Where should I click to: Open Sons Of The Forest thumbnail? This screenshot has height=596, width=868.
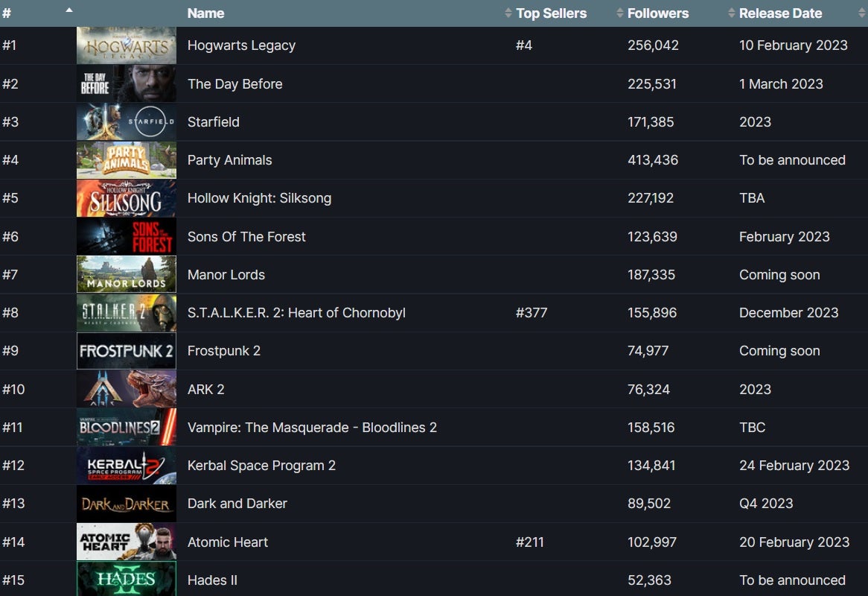click(x=127, y=236)
